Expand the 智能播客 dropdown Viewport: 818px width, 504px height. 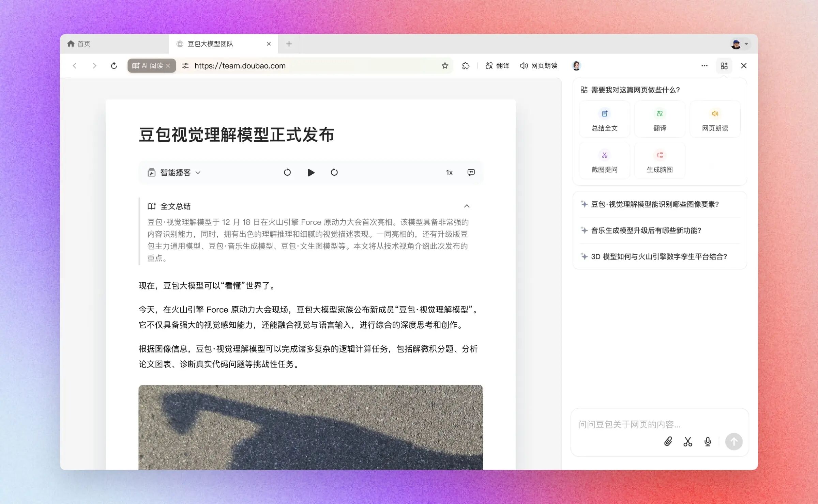click(174, 172)
